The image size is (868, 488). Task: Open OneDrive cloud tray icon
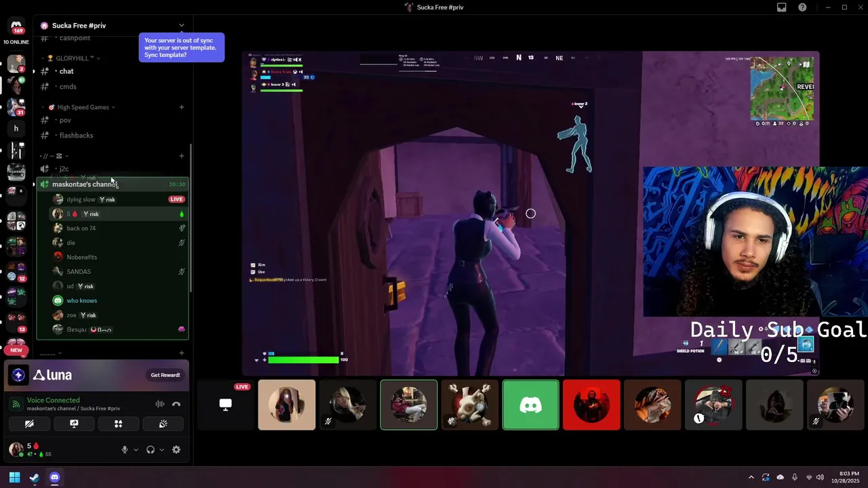(780, 477)
